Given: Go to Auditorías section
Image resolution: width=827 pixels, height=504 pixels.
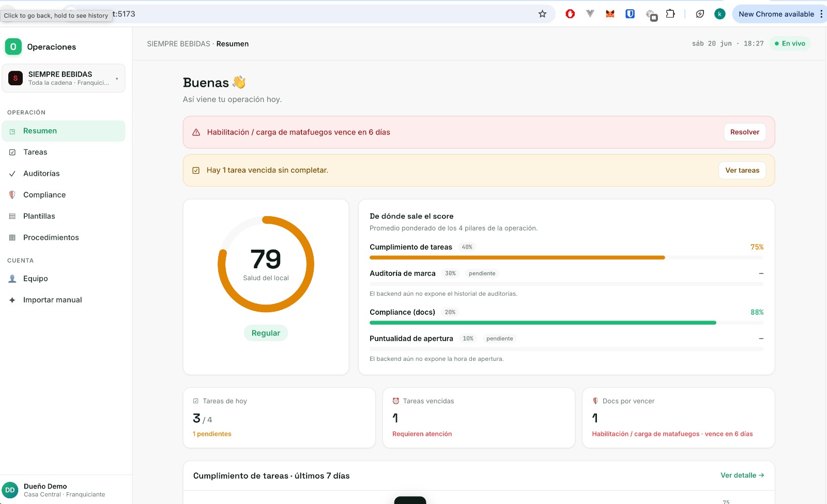Looking at the screenshot, I should tap(64, 174).
